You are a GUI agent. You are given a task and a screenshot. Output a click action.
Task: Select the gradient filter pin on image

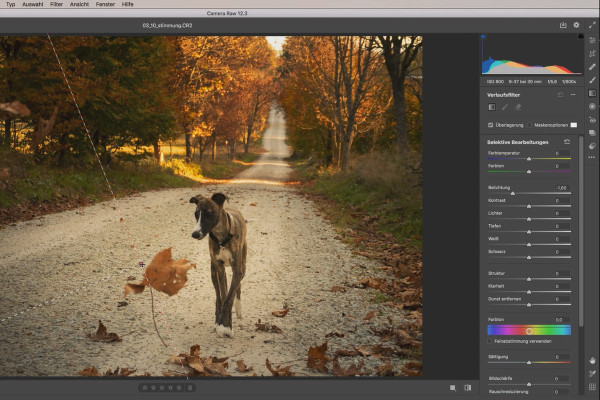(142, 264)
